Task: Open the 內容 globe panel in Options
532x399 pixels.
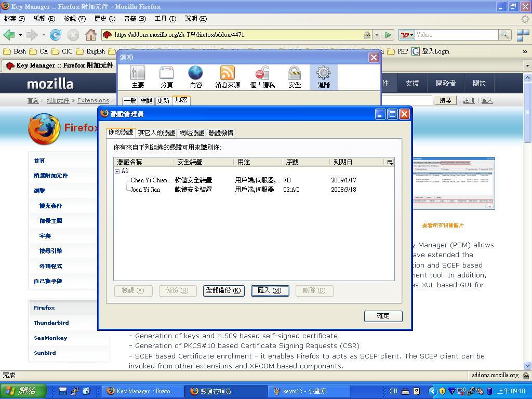Action: (x=196, y=77)
